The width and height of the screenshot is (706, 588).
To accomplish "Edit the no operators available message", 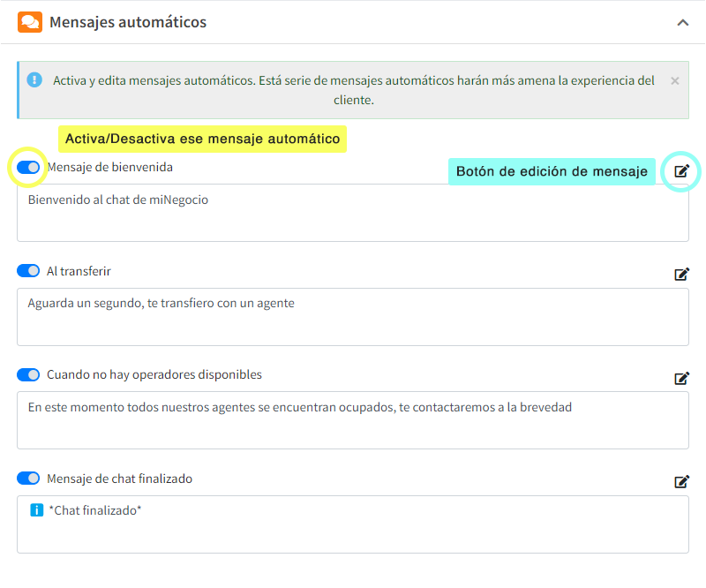I will [x=681, y=378].
